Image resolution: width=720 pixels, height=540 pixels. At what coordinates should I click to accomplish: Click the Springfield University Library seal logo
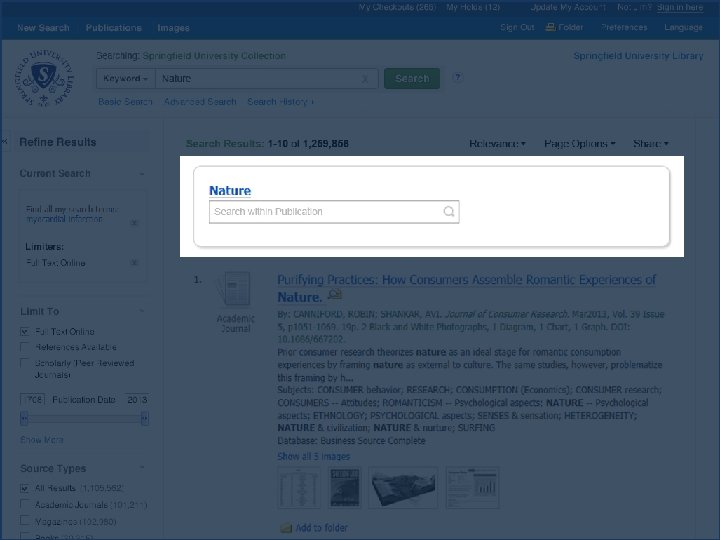coord(44,78)
